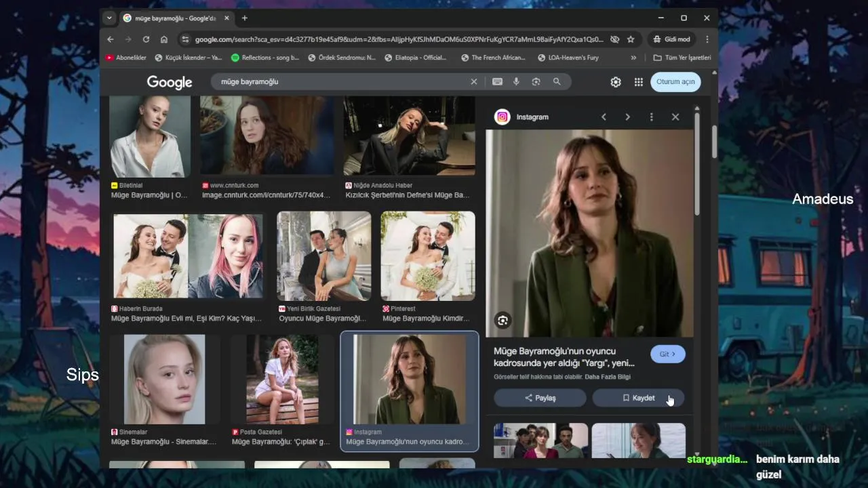Click the address bar URL
Image resolution: width=868 pixels, height=488 pixels.
click(399, 39)
